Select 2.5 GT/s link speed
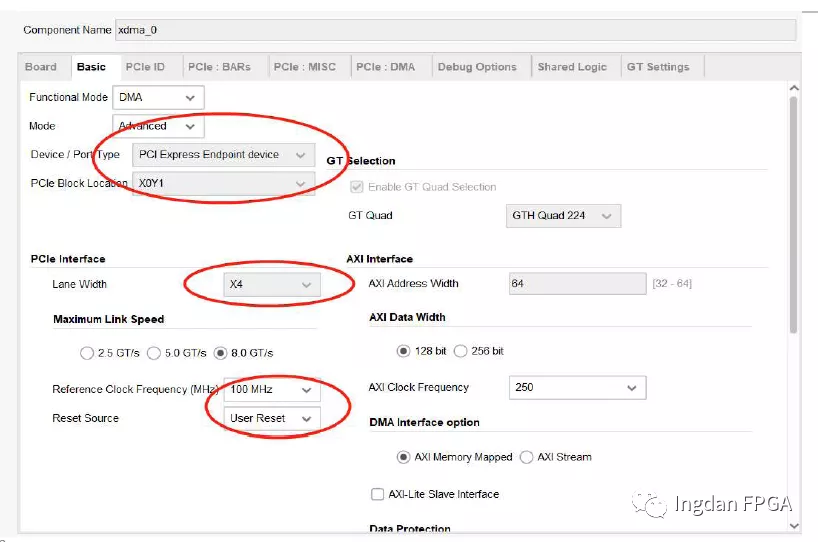This screenshot has width=818, height=542. click(x=87, y=353)
